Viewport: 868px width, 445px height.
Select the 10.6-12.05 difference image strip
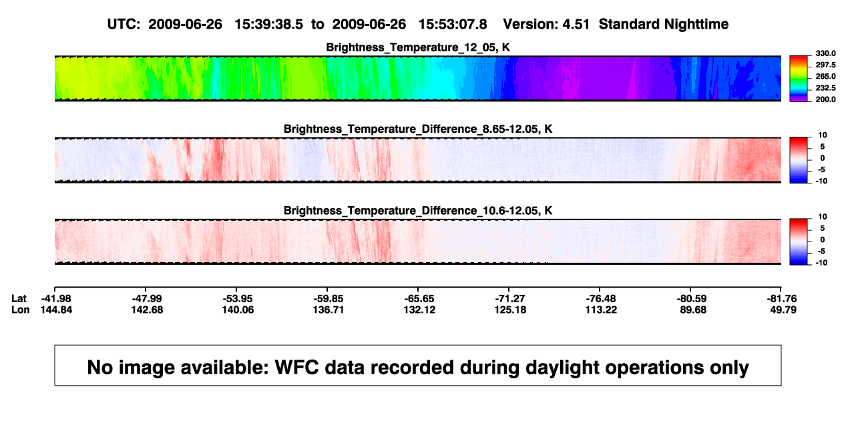click(x=418, y=242)
